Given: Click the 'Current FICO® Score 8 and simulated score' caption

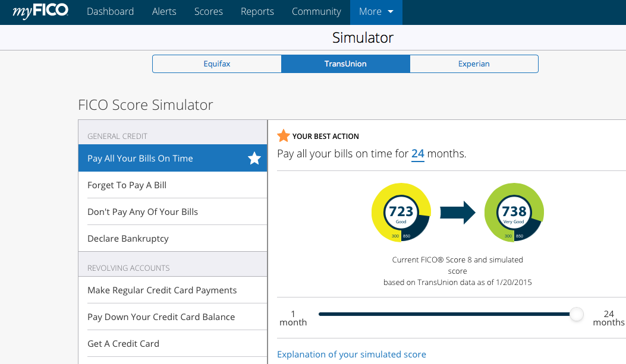Looking at the screenshot, I should coord(458,265).
